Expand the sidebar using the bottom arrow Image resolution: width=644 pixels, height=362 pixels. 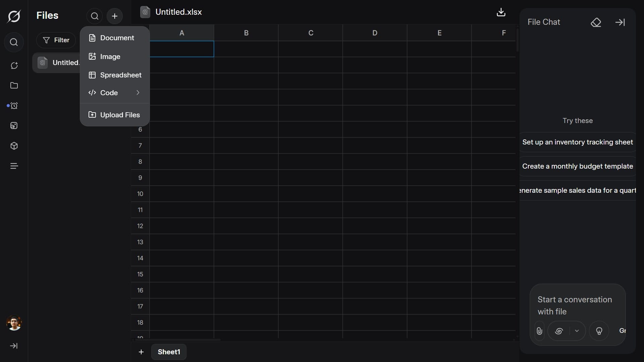14,346
